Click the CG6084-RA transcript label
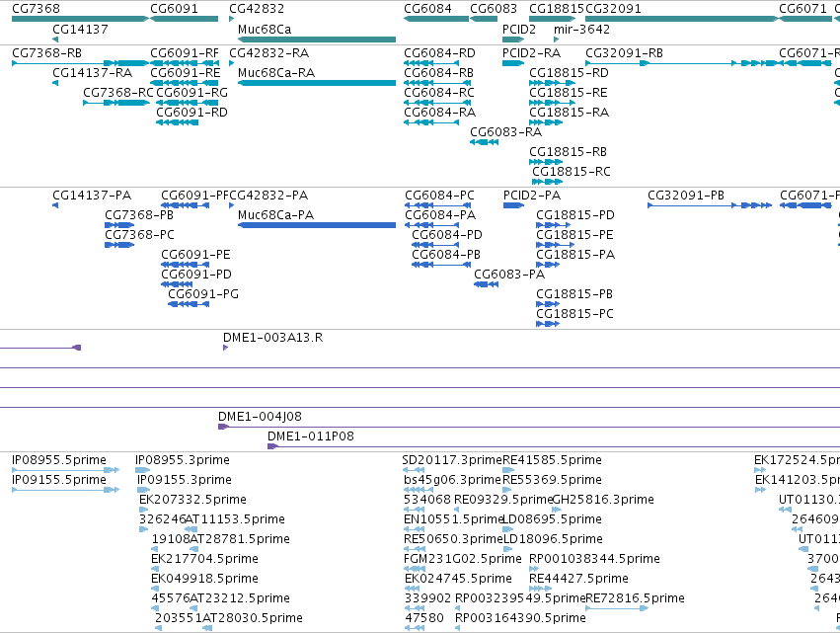The width and height of the screenshot is (840, 633). click(x=440, y=113)
